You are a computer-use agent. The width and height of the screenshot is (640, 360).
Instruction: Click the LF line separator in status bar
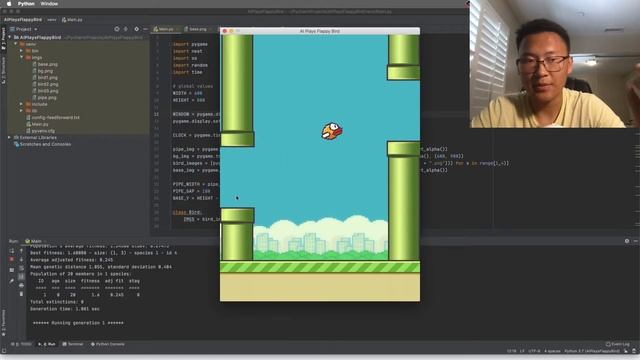coord(522,351)
